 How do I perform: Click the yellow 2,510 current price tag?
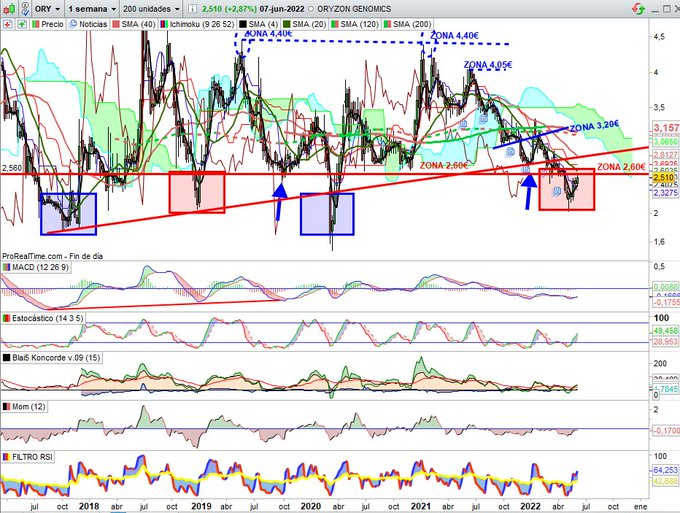(x=664, y=177)
